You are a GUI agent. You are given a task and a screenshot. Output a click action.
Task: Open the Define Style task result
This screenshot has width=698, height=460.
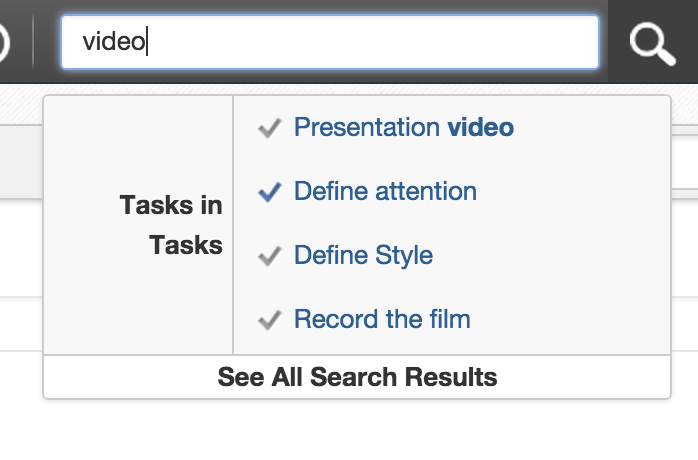[363, 256]
